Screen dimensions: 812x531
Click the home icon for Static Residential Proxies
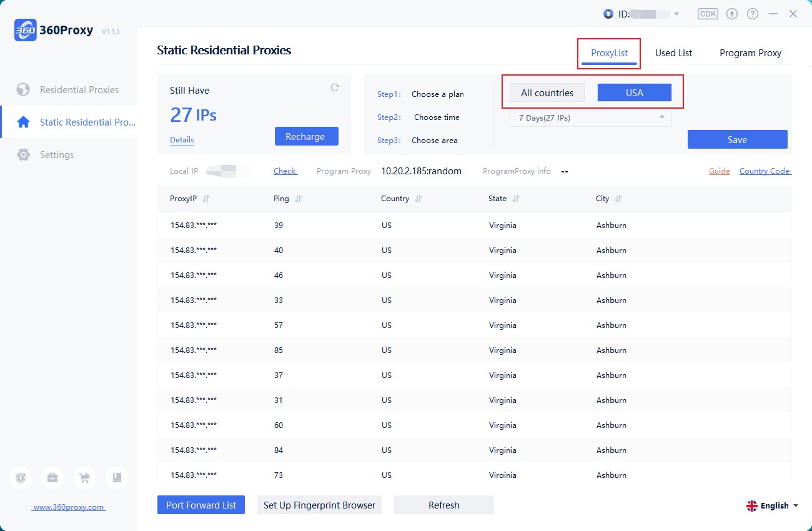click(x=23, y=122)
